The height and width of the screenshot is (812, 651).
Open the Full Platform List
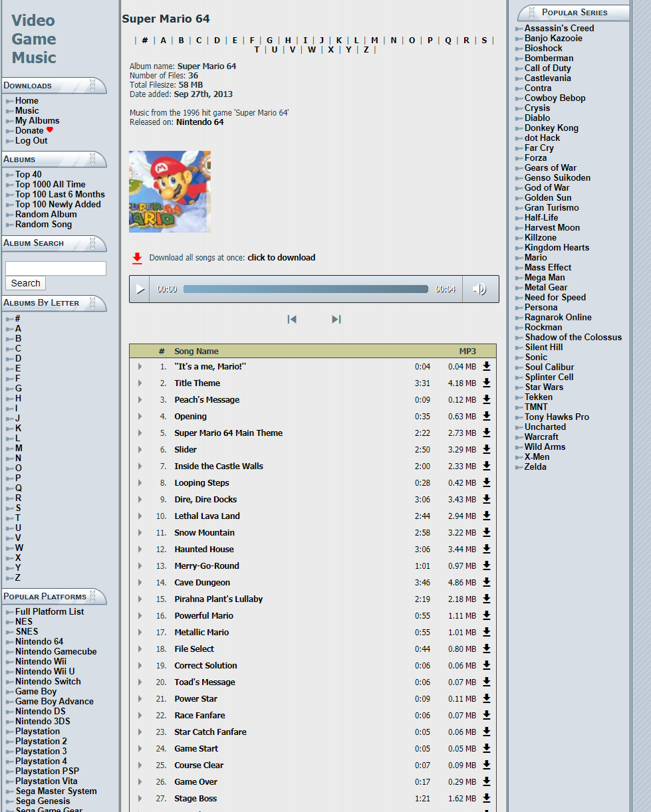[x=50, y=612]
